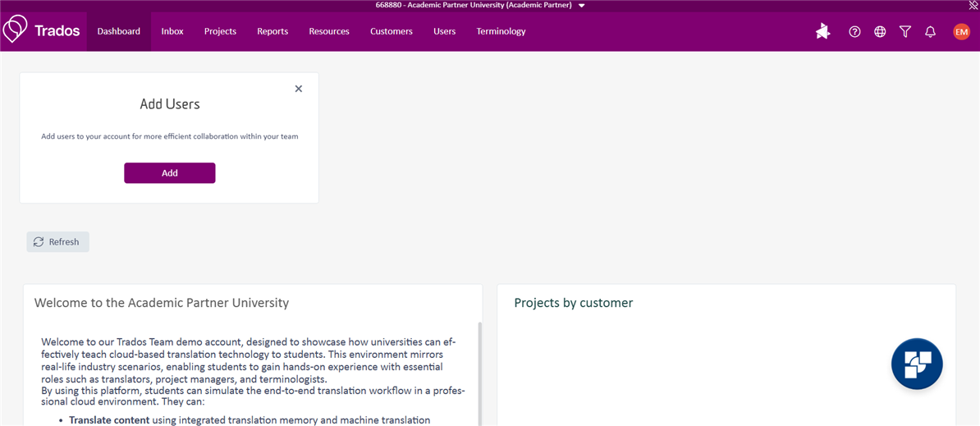Go to the Projects tab
980x426 pixels.
click(x=220, y=31)
